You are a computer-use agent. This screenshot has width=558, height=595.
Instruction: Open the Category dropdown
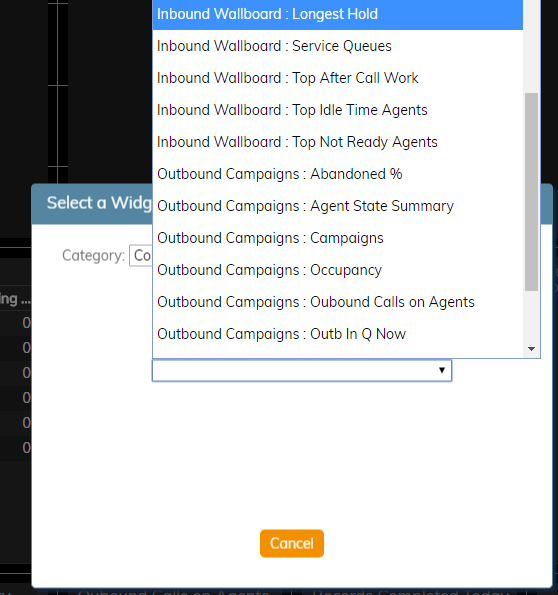coord(140,255)
